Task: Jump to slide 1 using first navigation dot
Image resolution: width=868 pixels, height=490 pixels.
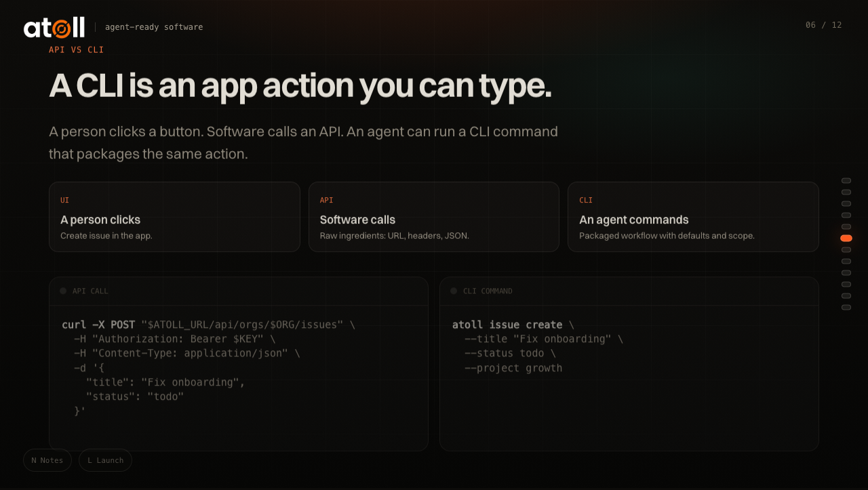Action: coord(846,180)
